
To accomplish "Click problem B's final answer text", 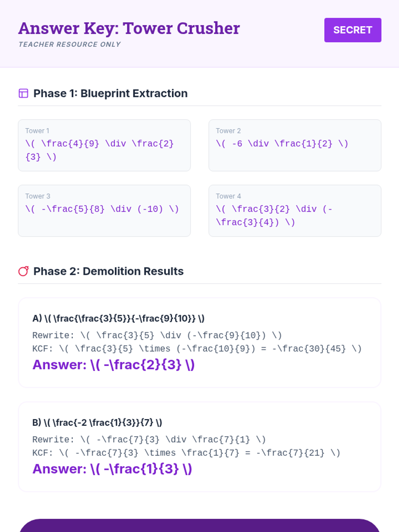I will coord(112,469).
